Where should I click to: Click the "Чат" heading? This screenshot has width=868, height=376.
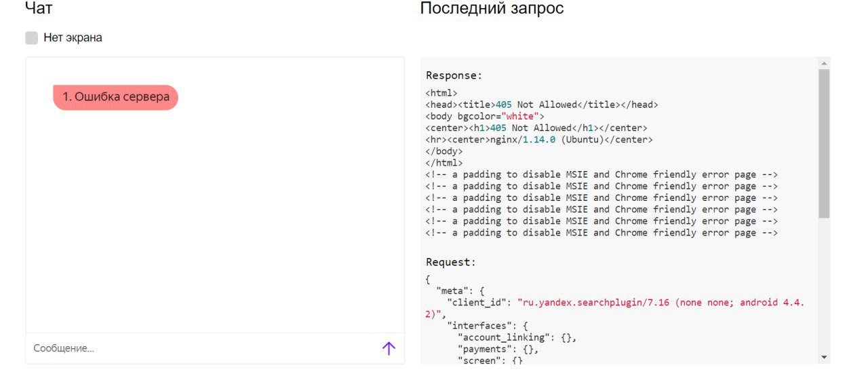tap(39, 9)
